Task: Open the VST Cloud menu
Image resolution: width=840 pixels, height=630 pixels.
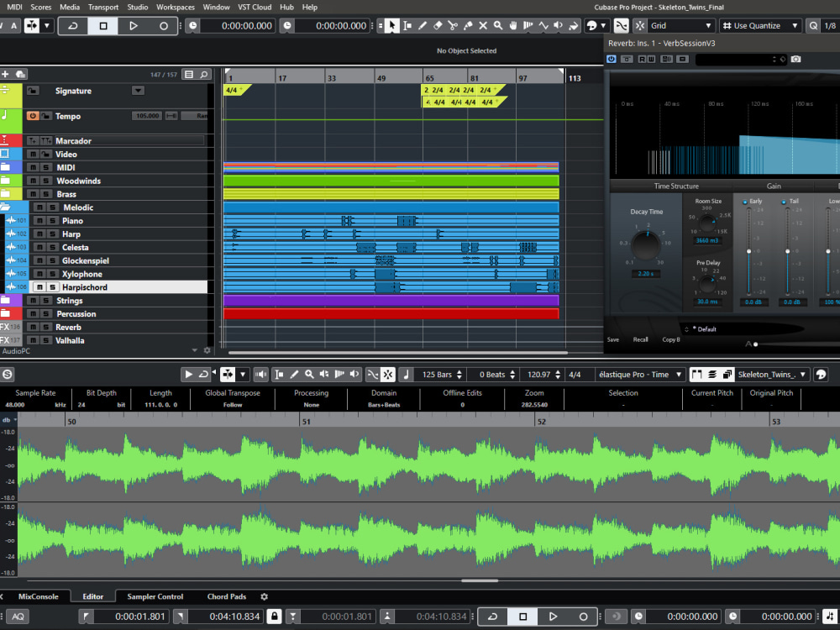Action: point(255,7)
